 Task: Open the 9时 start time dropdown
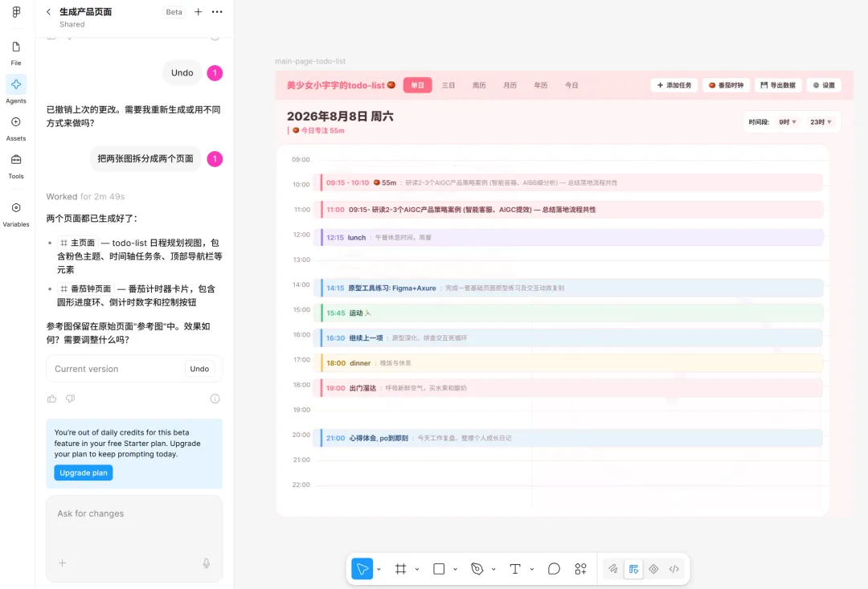[787, 122]
